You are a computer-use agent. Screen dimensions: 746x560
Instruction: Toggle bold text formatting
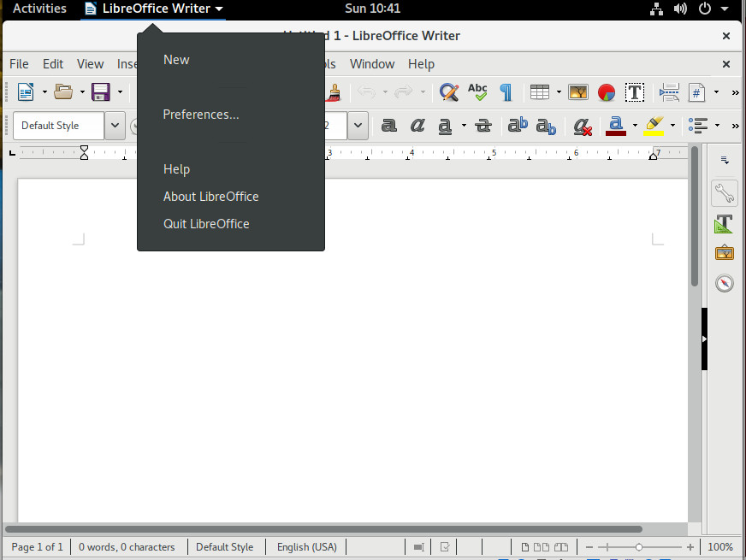click(x=389, y=126)
